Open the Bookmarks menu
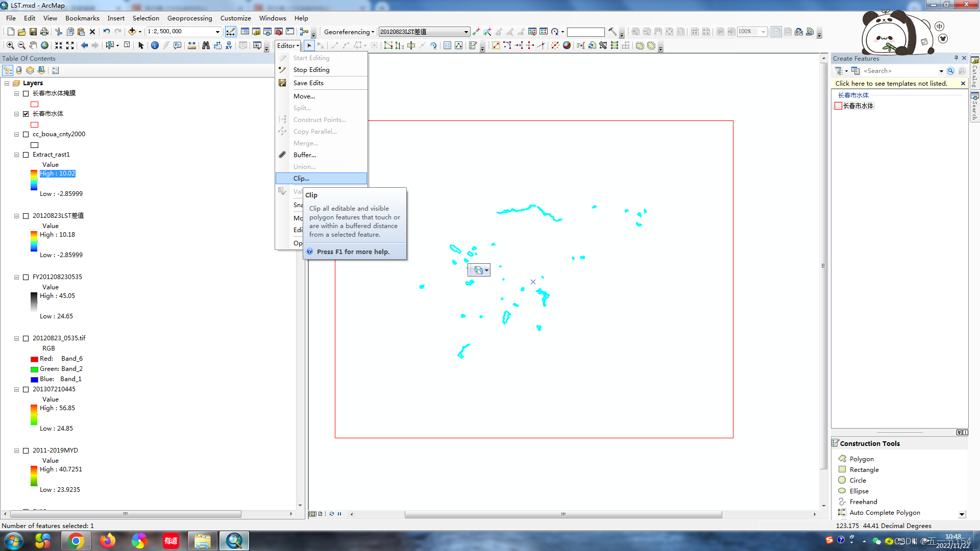980x551 pixels. point(82,18)
